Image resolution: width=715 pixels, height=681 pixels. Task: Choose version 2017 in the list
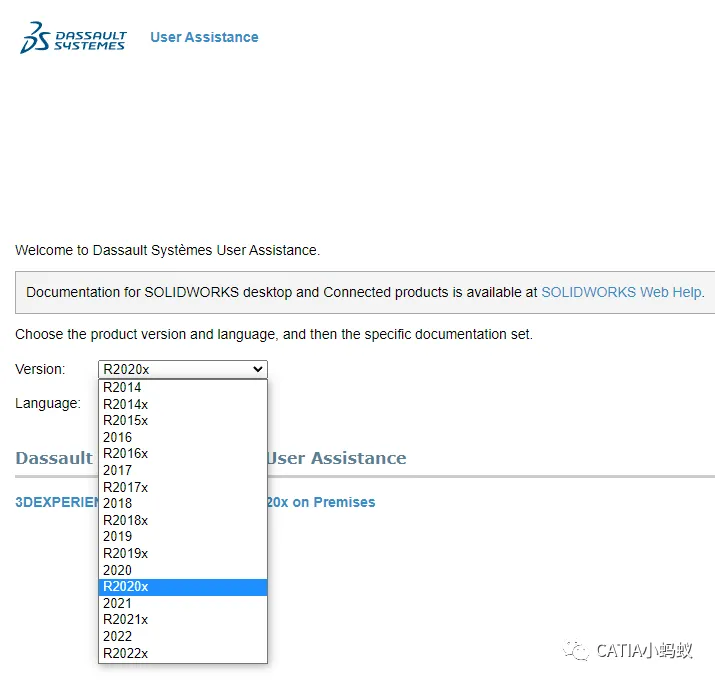click(182, 470)
